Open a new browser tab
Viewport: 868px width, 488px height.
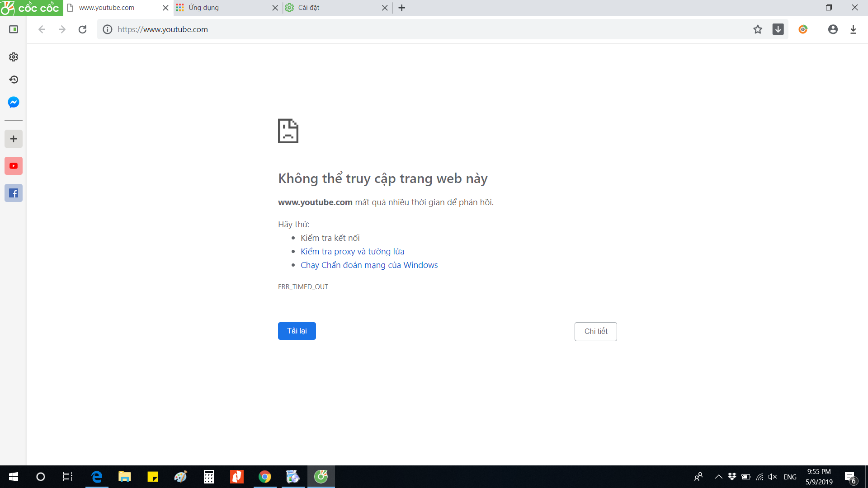click(x=402, y=8)
